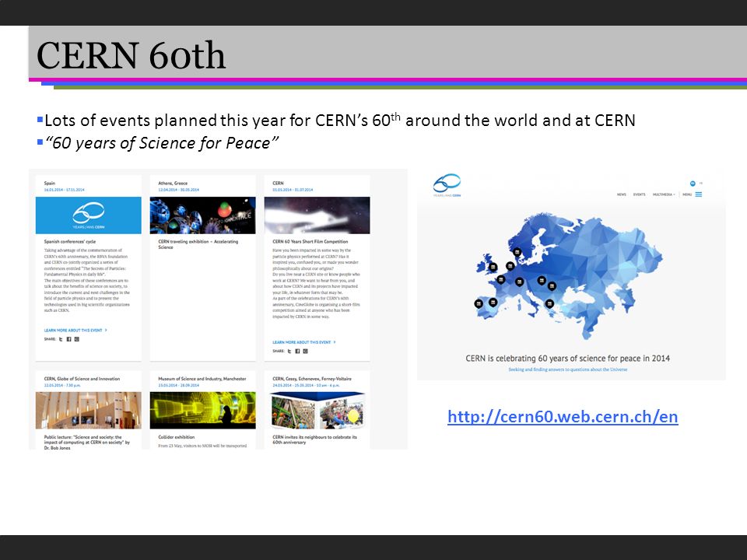The image size is (747, 560).
Task: Share Spanish conferences event on Twitter
Action: pos(61,339)
